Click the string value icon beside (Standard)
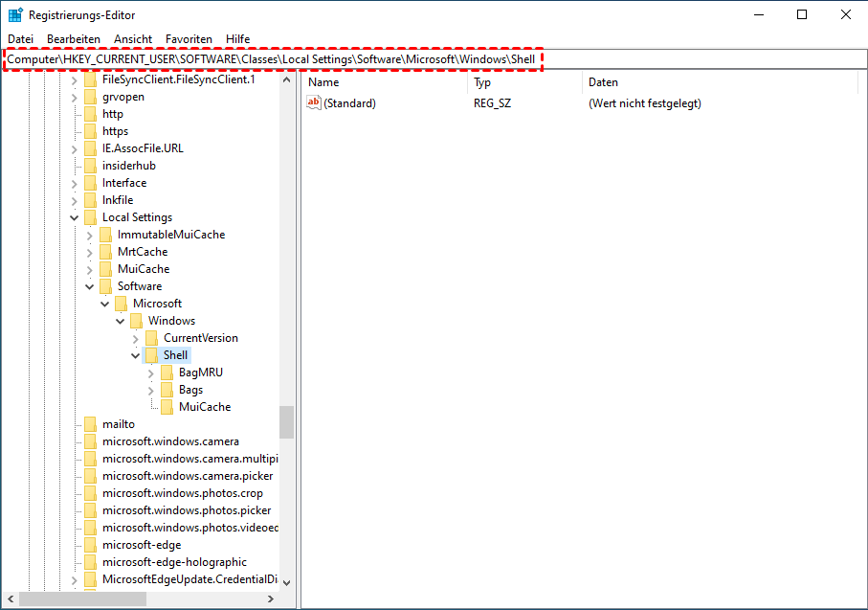The height and width of the screenshot is (610, 868). pos(314,102)
